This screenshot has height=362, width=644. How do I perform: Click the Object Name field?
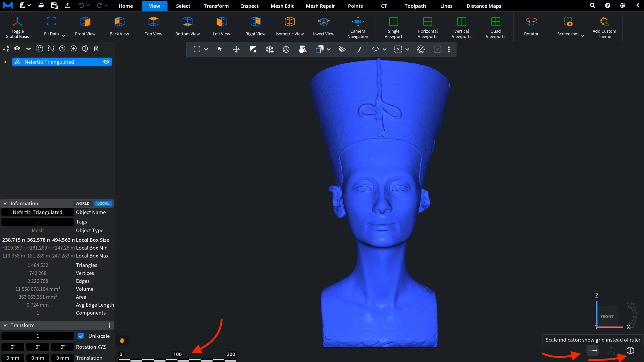click(x=38, y=212)
